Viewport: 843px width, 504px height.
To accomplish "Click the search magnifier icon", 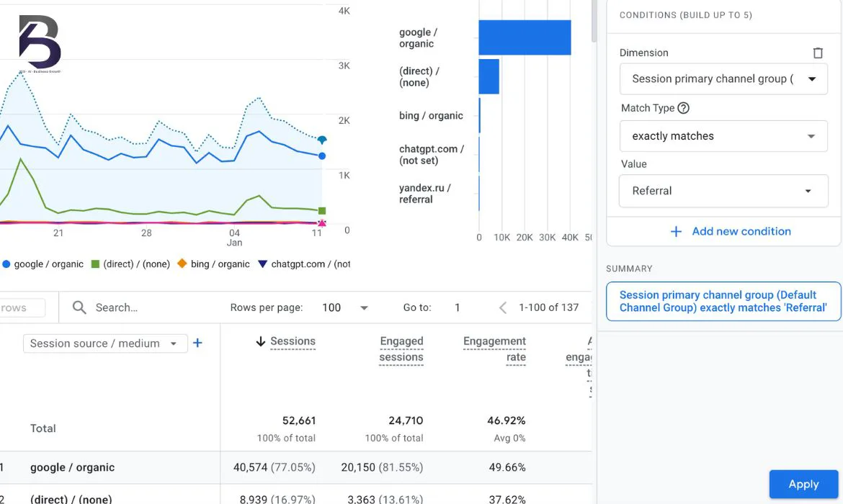I will point(79,307).
